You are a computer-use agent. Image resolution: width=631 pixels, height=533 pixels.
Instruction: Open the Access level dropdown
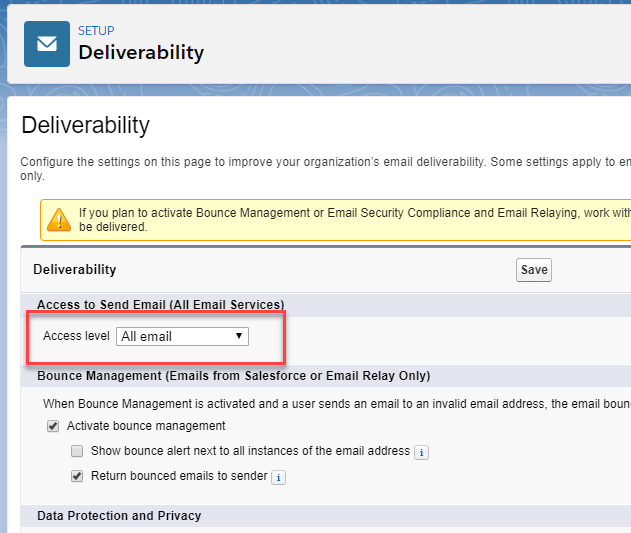click(182, 336)
